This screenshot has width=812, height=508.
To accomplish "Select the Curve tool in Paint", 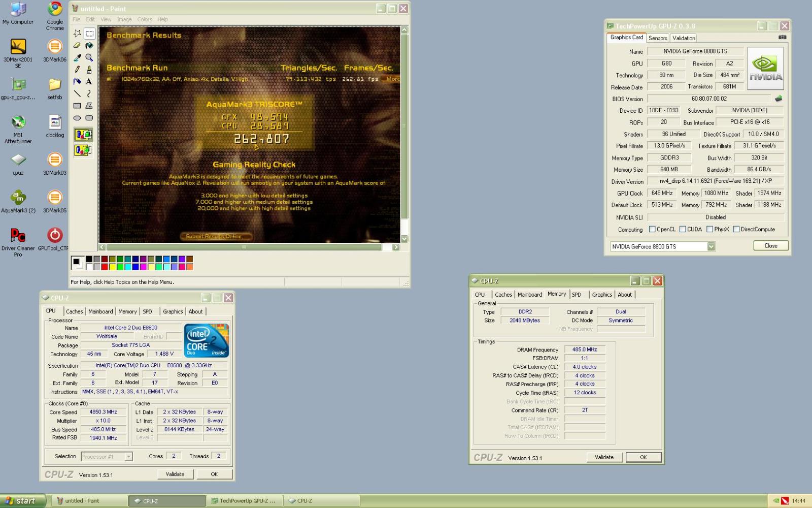I will click(x=89, y=94).
